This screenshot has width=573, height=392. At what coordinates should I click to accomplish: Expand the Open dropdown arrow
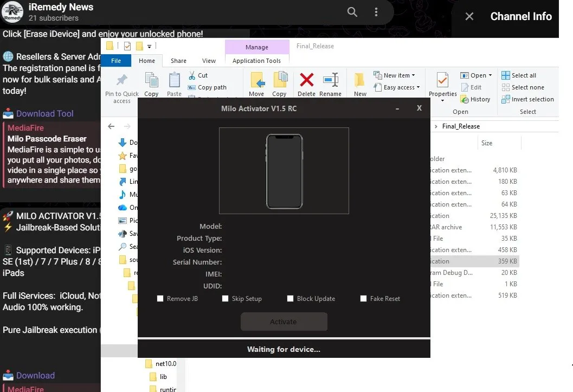490,75
